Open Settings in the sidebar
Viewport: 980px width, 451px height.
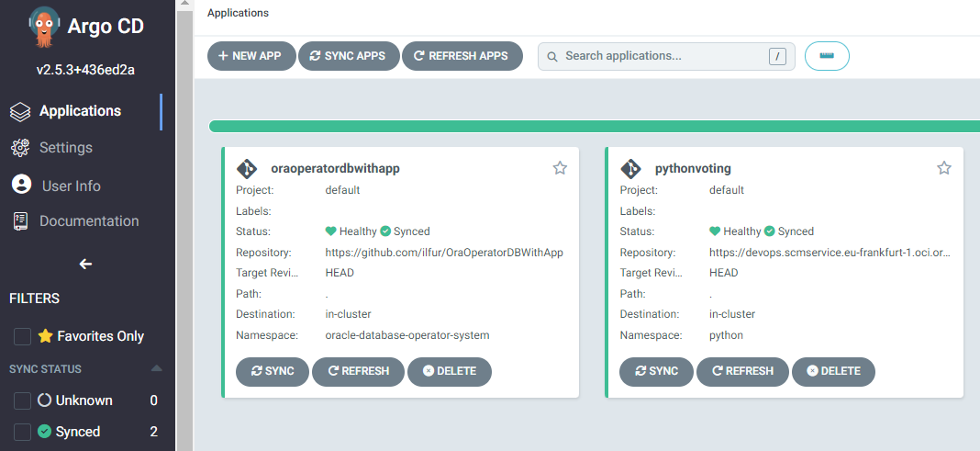[x=66, y=148]
